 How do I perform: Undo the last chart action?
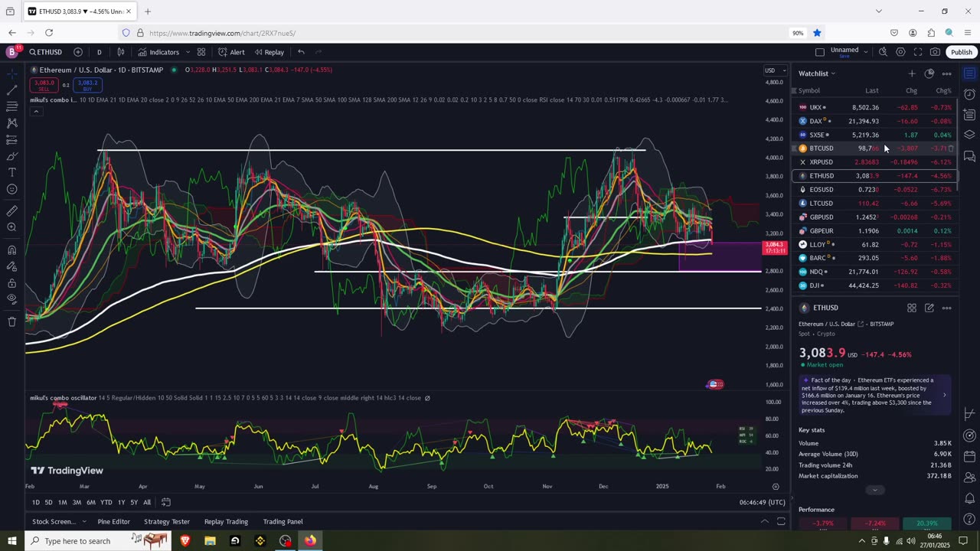(x=301, y=52)
